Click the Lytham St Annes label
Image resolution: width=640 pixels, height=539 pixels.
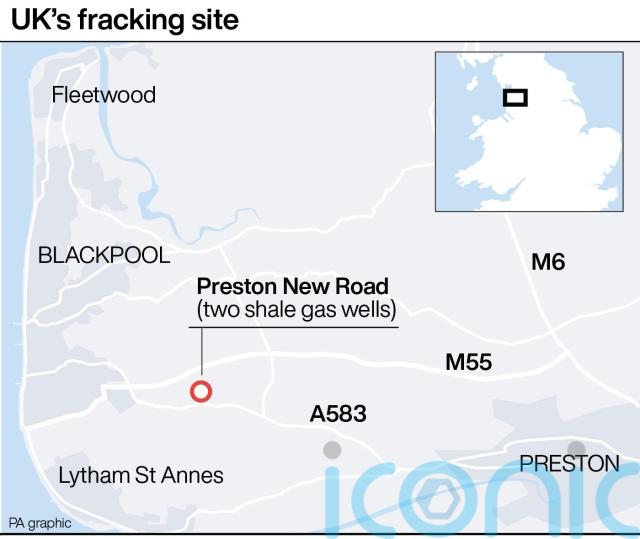141,475
